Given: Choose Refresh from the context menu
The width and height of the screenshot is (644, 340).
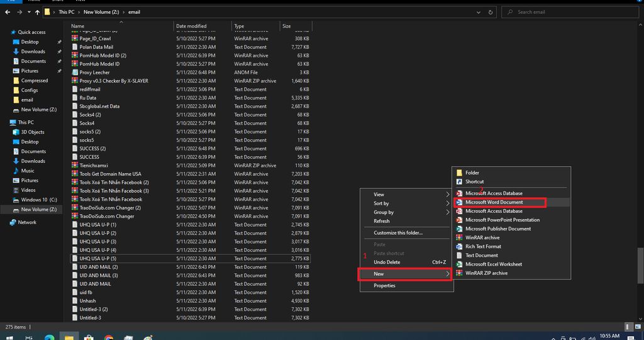Looking at the screenshot, I should (407, 221).
